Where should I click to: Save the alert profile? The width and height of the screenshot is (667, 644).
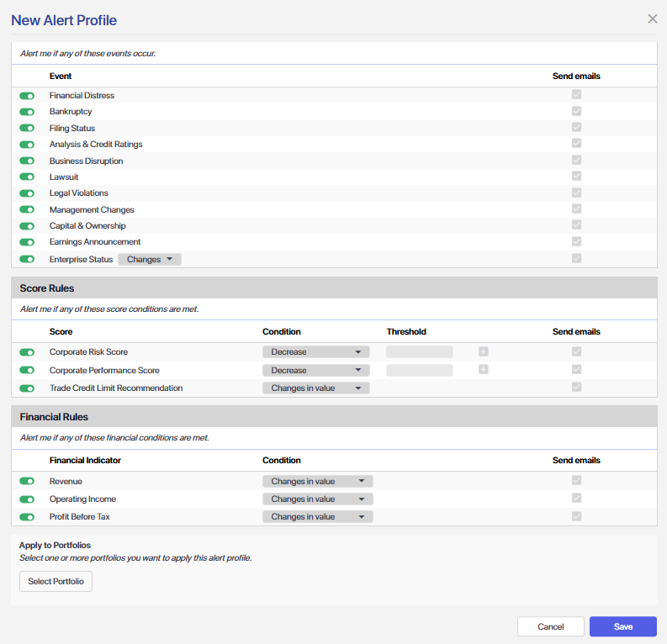622,626
